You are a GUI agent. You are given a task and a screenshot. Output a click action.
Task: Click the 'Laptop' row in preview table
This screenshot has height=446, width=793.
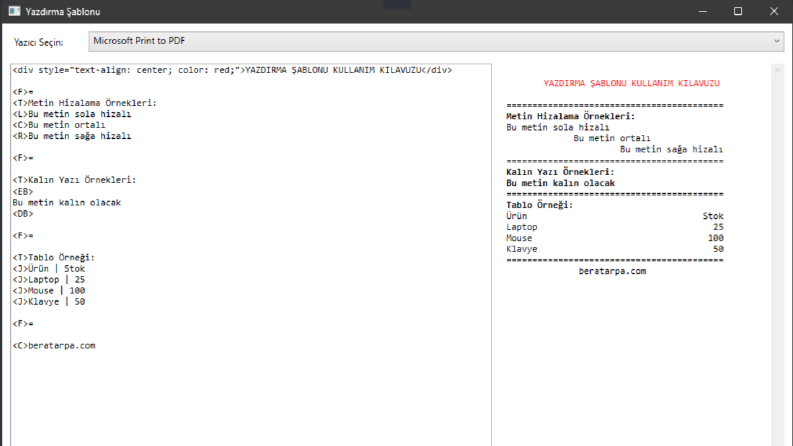point(615,228)
